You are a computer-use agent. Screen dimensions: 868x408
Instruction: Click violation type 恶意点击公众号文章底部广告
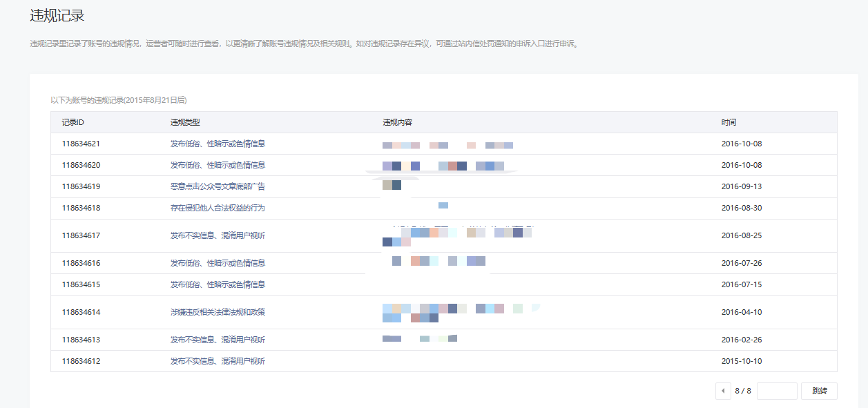coord(218,186)
